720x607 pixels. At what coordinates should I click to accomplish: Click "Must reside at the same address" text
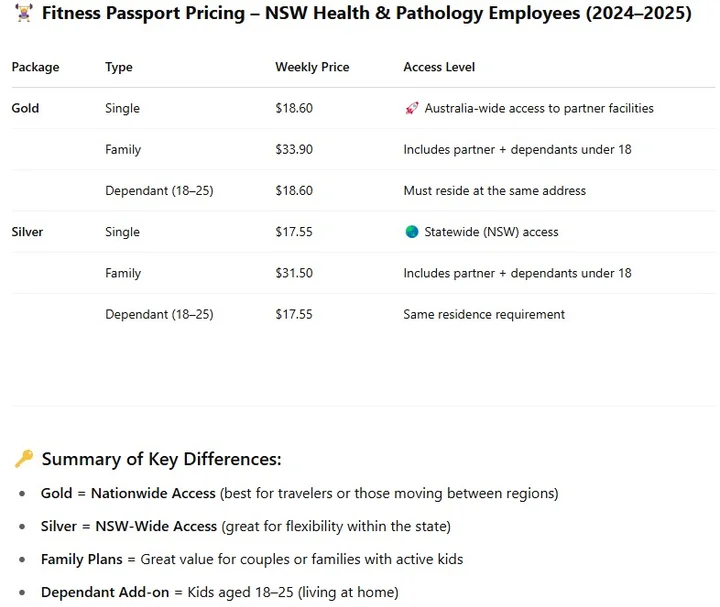pos(494,191)
